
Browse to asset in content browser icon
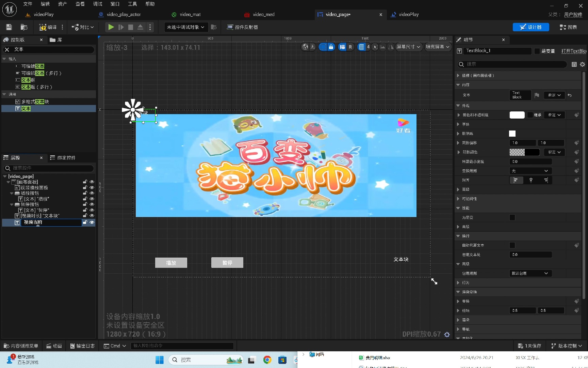[24, 27]
